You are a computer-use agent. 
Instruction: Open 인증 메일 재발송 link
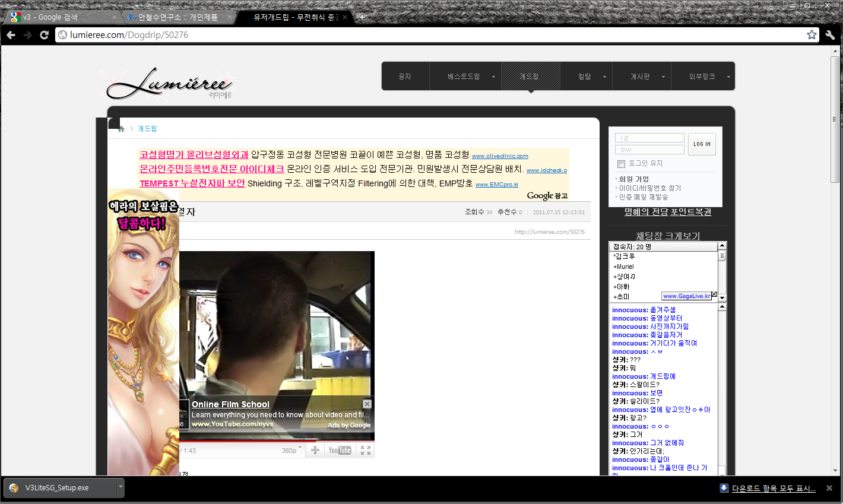(644, 197)
